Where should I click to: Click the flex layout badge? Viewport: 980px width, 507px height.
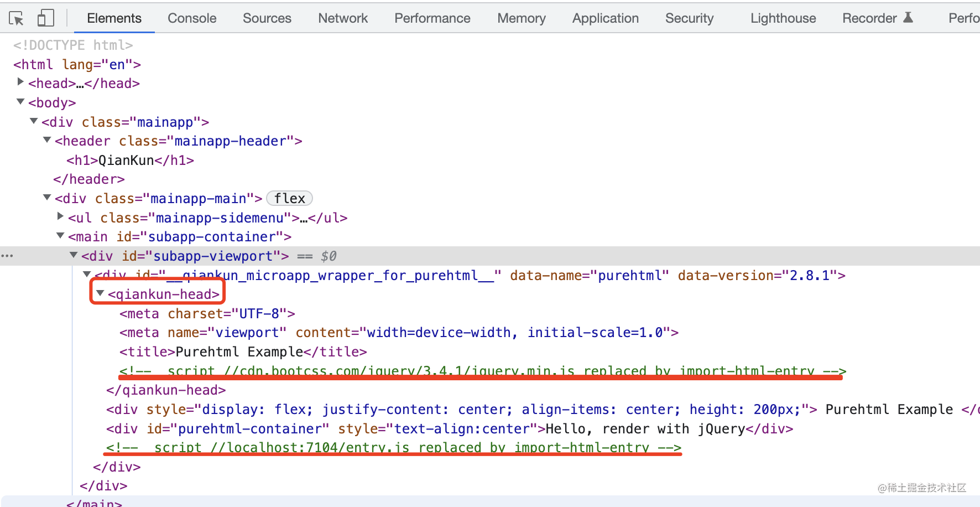pyautogui.click(x=289, y=198)
